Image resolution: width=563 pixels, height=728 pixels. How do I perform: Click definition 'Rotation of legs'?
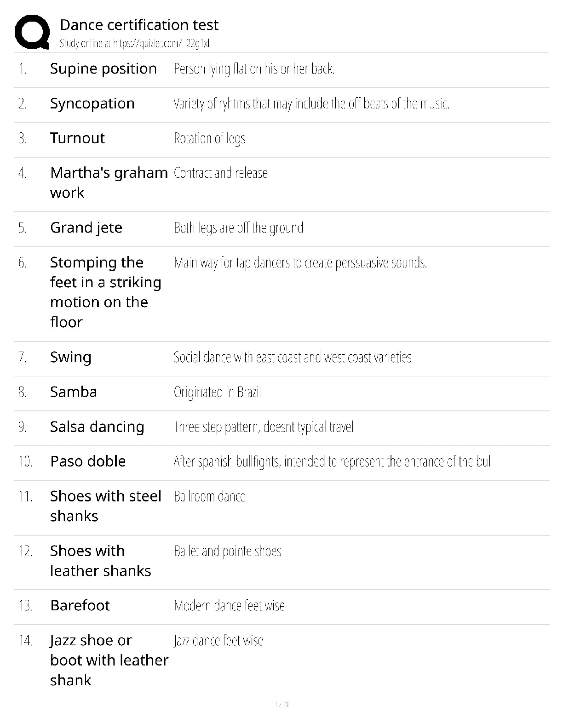pyautogui.click(x=209, y=138)
